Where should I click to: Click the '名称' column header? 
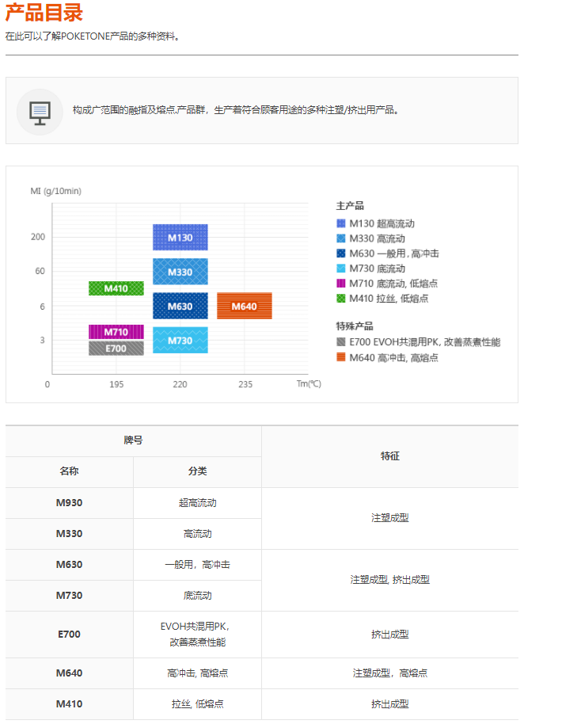click(69, 471)
